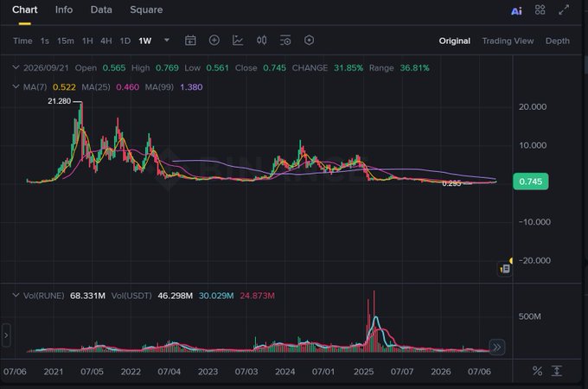Click the volume MA value 24.873M
The width and height of the screenshot is (588, 389).
258,296
